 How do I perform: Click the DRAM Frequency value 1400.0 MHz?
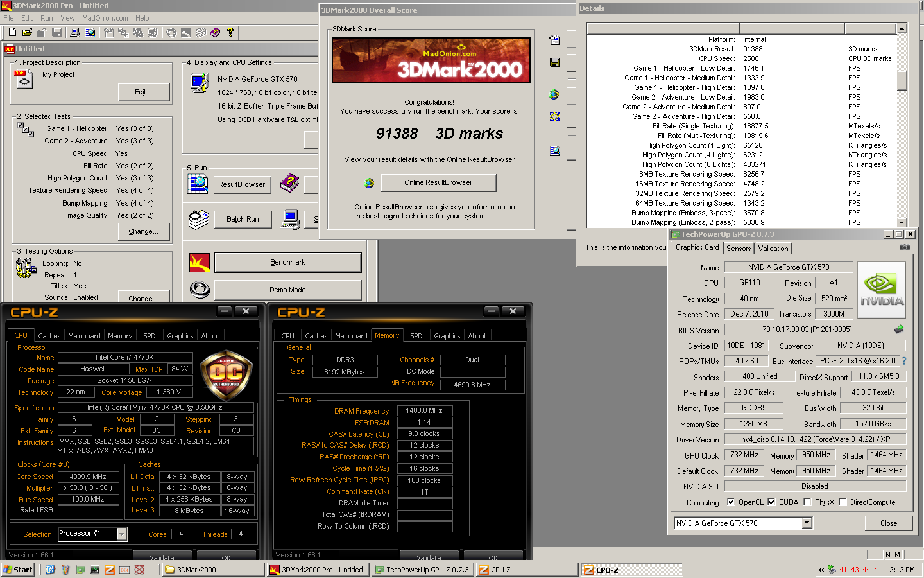point(425,411)
